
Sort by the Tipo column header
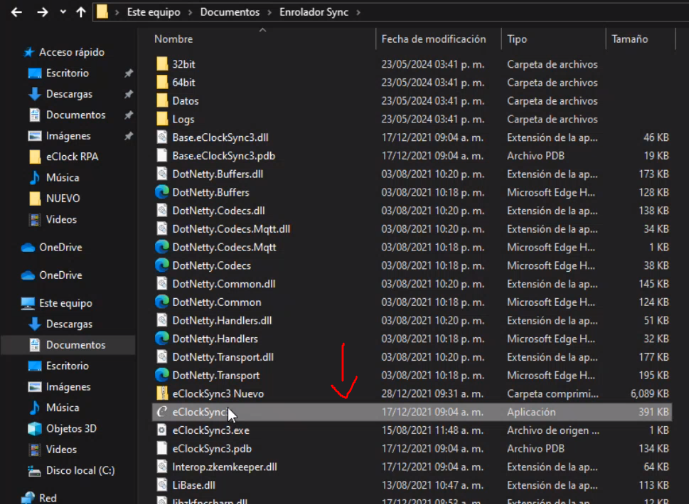pos(517,39)
